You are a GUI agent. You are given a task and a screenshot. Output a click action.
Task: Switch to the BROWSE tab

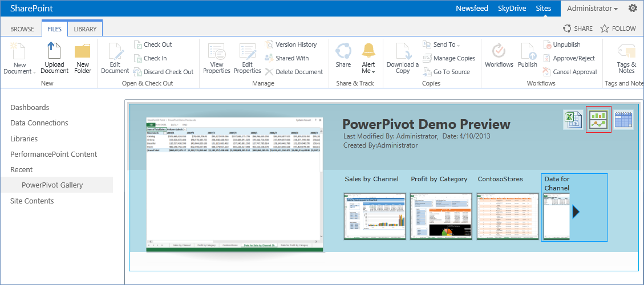tap(22, 29)
